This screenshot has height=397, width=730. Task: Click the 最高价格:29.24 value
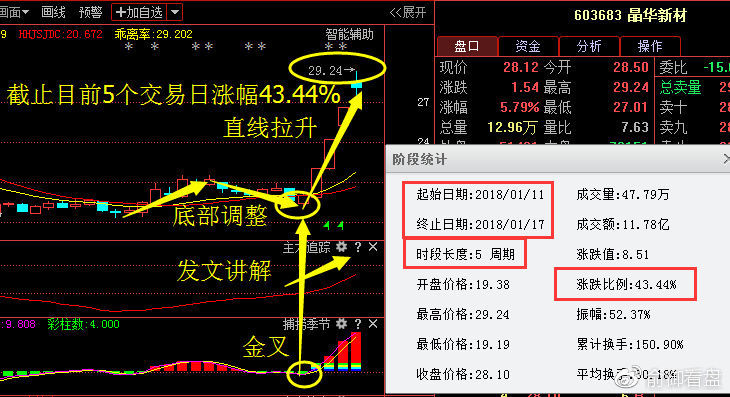point(463,314)
